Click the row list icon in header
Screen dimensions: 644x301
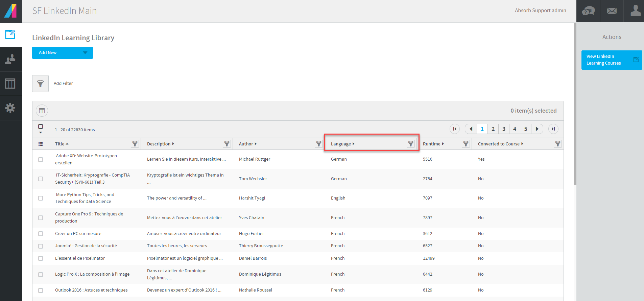pos(41,144)
